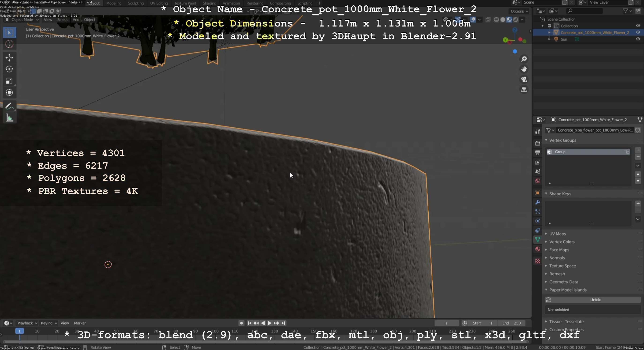Activate the Annotate pencil tool
Image resolution: width=644 pixels, height=350 pixels.
point(9,106)
